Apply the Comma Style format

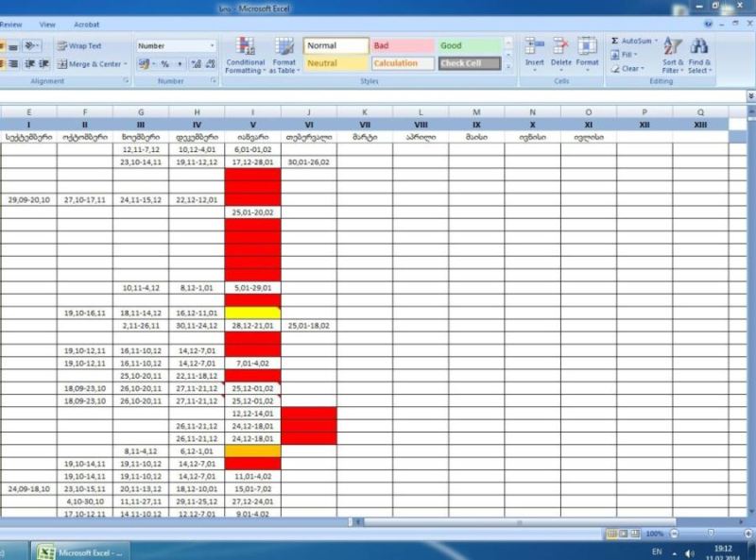tap(180, 63)
